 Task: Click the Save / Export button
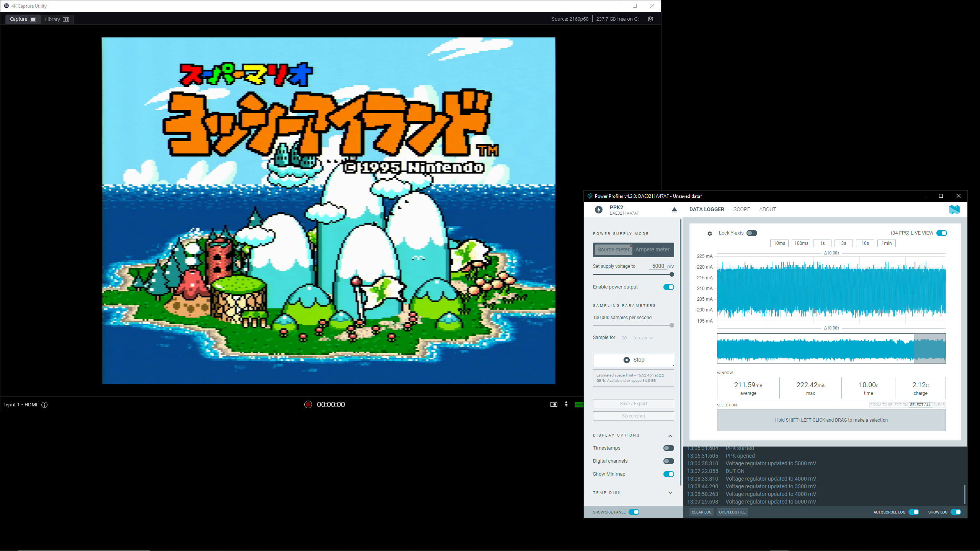pos(634,404)
